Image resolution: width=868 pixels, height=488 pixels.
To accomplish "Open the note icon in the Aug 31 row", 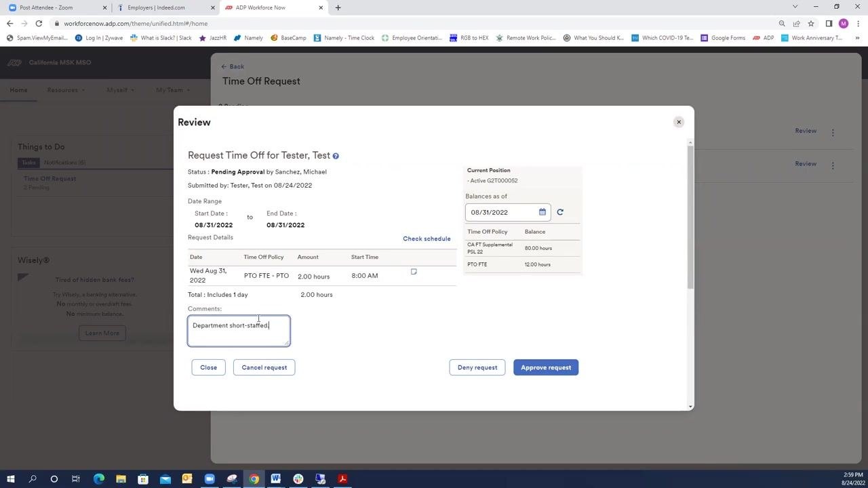I will pyautogui.click(x=414, y=272).
